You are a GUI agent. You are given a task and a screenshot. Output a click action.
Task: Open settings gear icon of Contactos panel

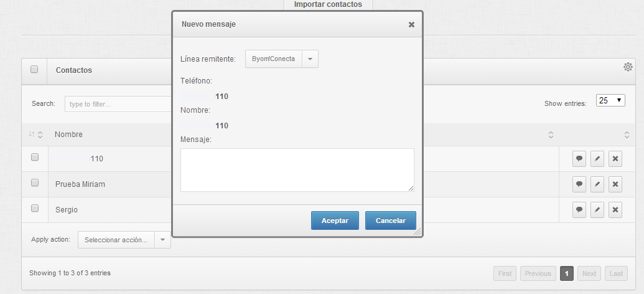[x=628, y=67]
